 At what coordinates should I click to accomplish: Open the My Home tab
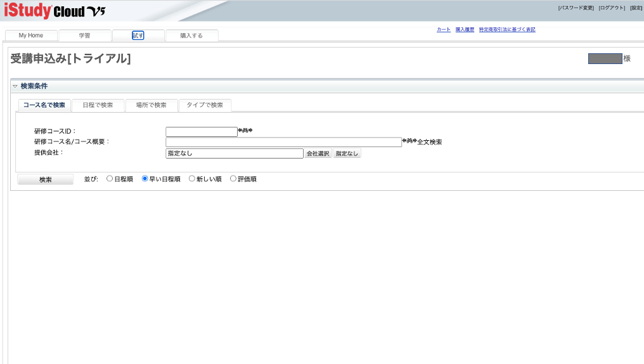pos(31,36)
